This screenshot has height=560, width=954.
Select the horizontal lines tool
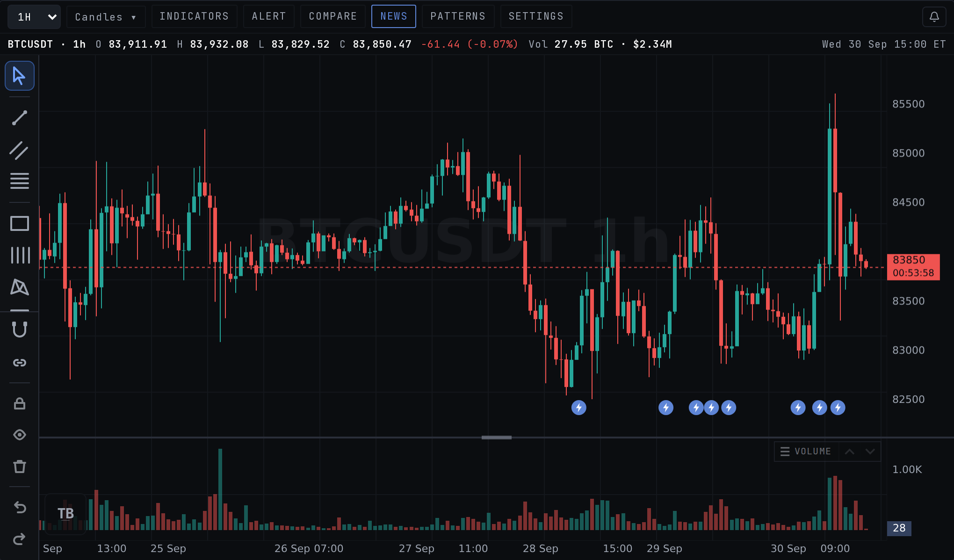(x=19, y=181)
